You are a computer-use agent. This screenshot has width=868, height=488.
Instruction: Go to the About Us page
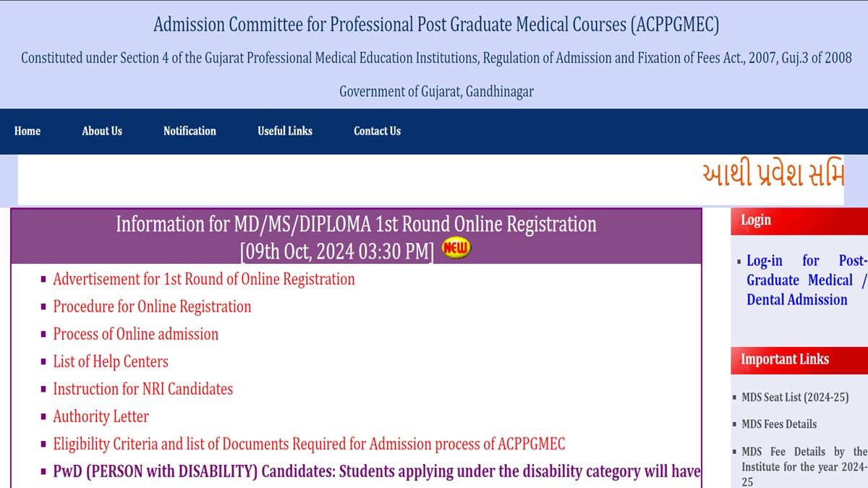pyautogui.click(x=102, y=131)
